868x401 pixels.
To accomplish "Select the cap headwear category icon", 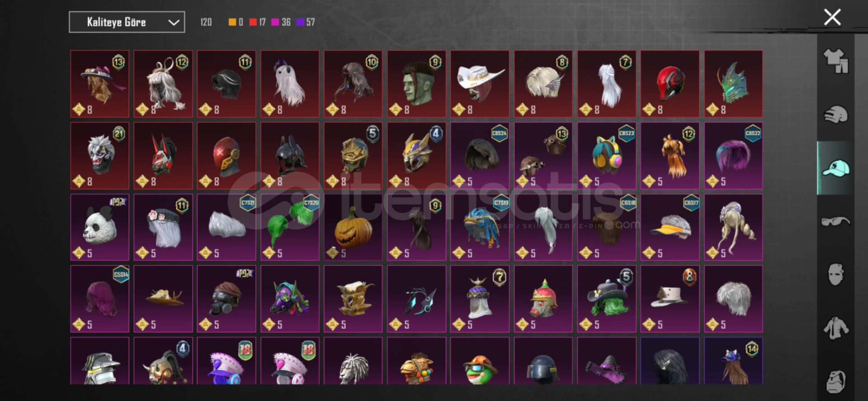I will pos(835,168).
